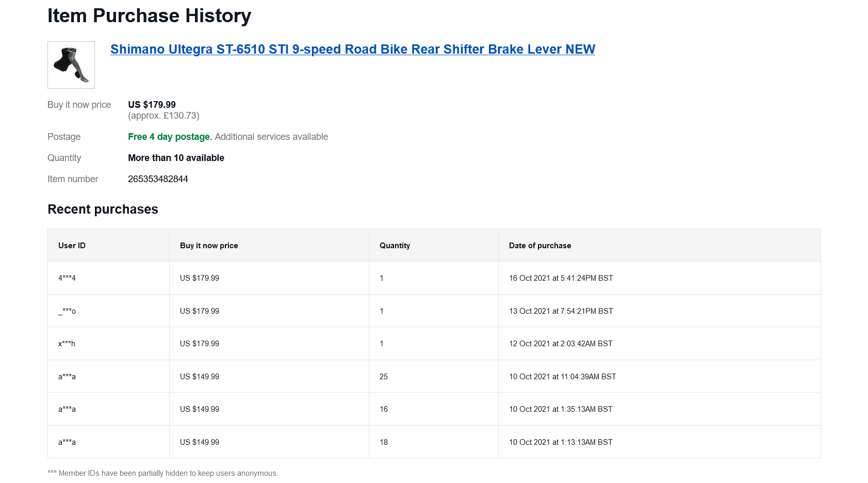
Task: Click the Recent purchases heading
Action: click(103, 210)
